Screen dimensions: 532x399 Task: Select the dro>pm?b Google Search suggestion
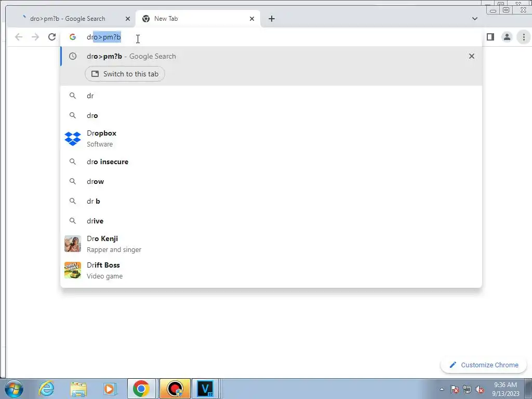271,56
